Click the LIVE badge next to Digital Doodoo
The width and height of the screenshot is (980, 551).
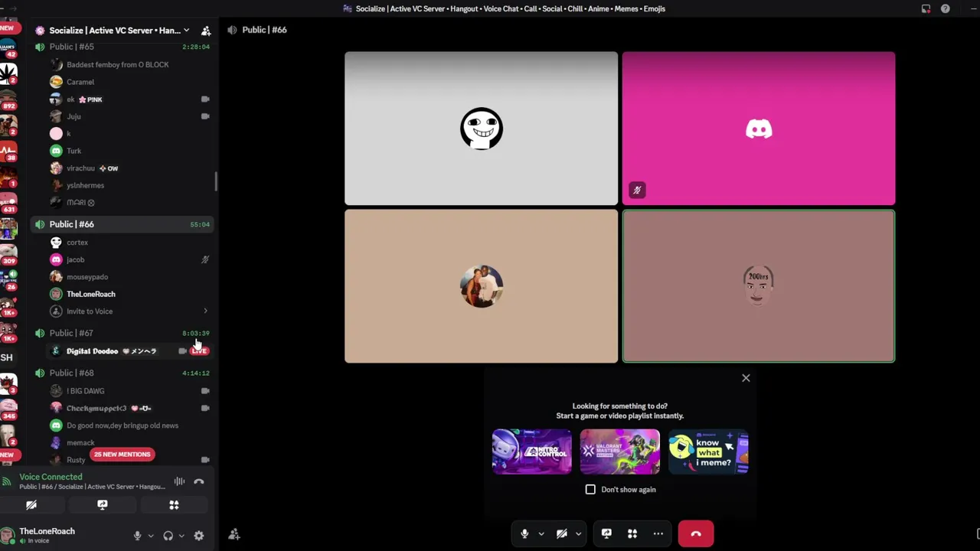pyautogui.click(x=199, y=351)
